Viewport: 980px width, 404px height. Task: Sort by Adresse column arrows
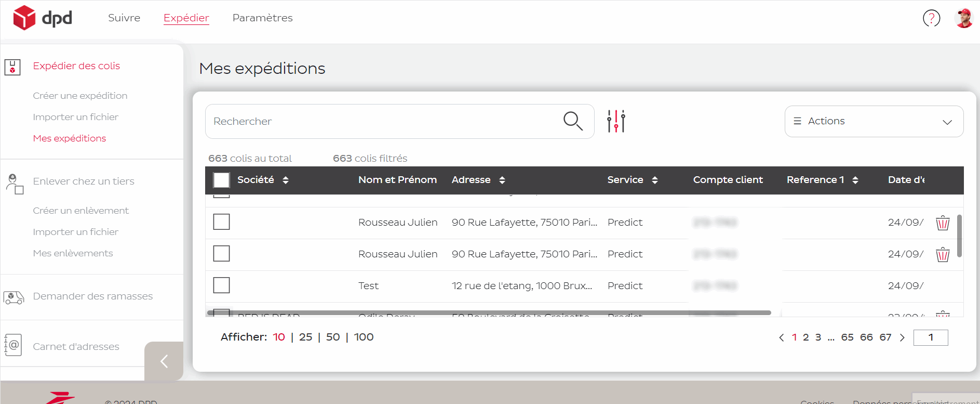[x=502, y=180]
